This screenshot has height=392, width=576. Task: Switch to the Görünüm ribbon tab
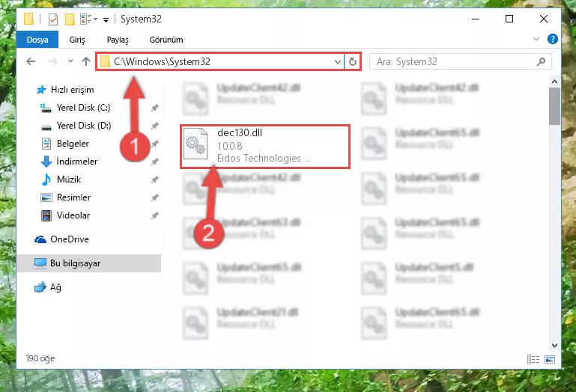166,40
